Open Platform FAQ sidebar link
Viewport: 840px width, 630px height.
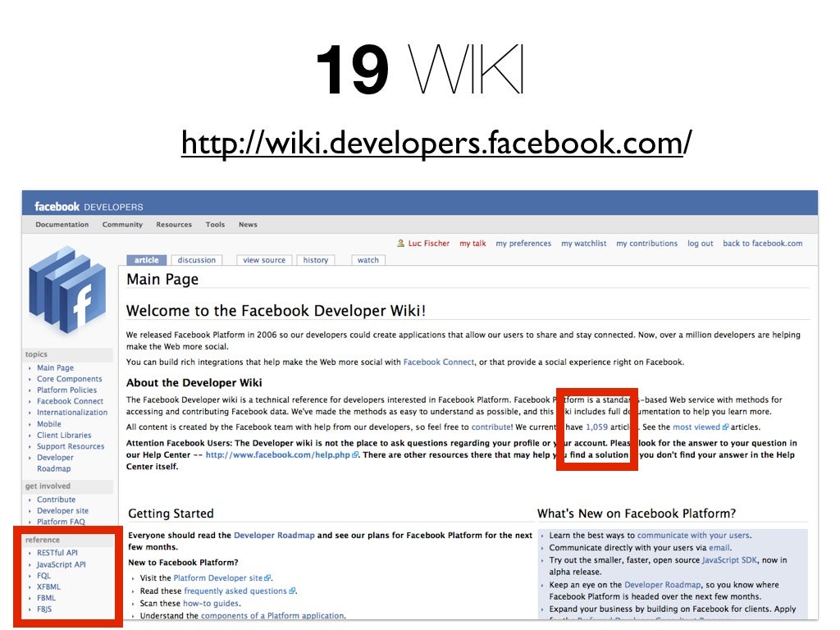[61, 522]
